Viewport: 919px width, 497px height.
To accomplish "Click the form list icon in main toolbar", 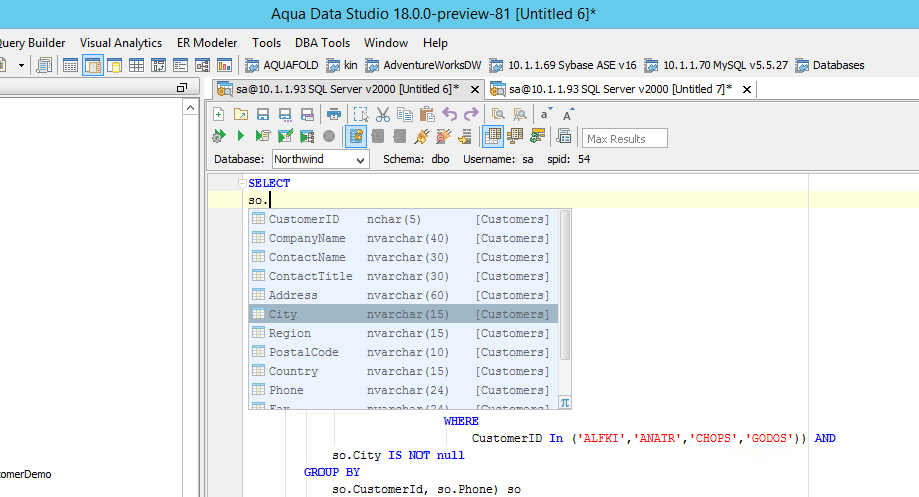I will tap(181, 65).
